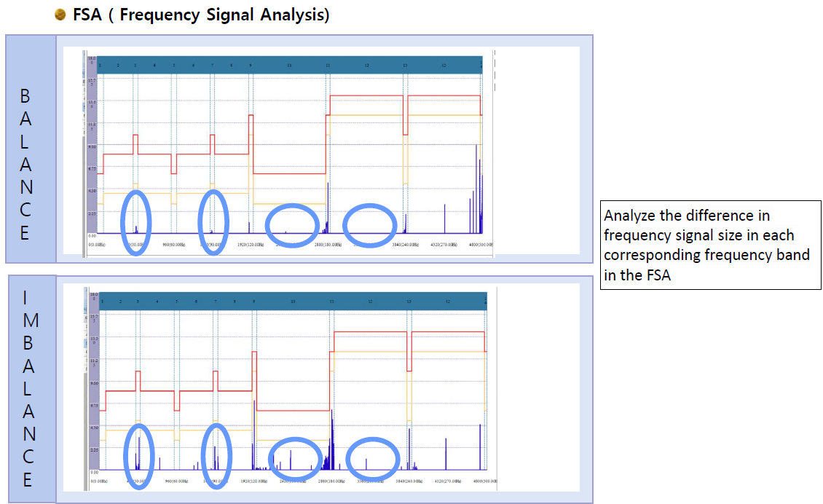Viewport: 823px width, 504px height.
Task: Select band 3 header in Balance chart
Action: 135,66
